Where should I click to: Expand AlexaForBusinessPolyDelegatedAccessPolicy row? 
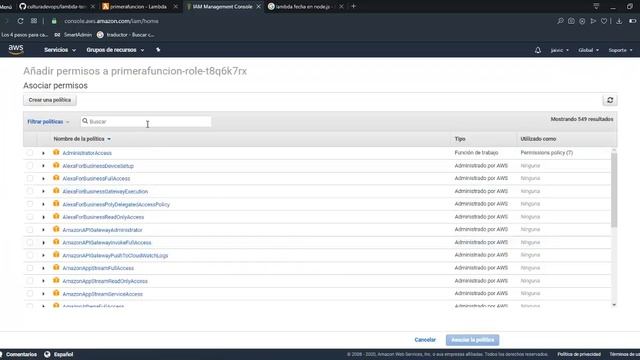(x=43, y=204)
